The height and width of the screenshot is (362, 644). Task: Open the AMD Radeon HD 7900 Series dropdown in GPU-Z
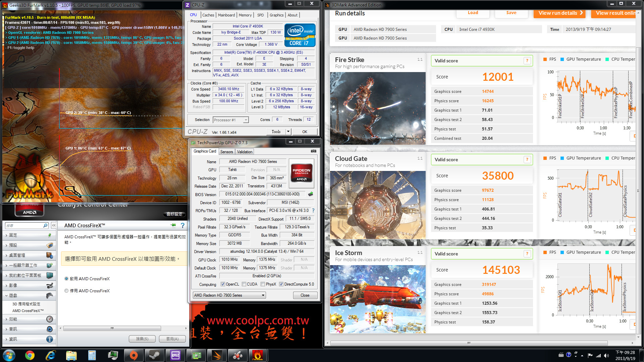[x=229, y=295]
